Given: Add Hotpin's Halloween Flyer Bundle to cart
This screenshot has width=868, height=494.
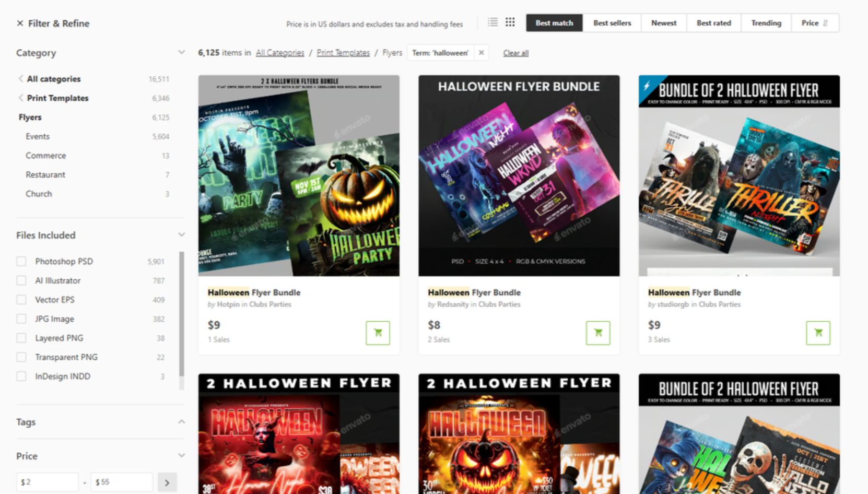Looking at the screenshot, I should coord(378,333).
